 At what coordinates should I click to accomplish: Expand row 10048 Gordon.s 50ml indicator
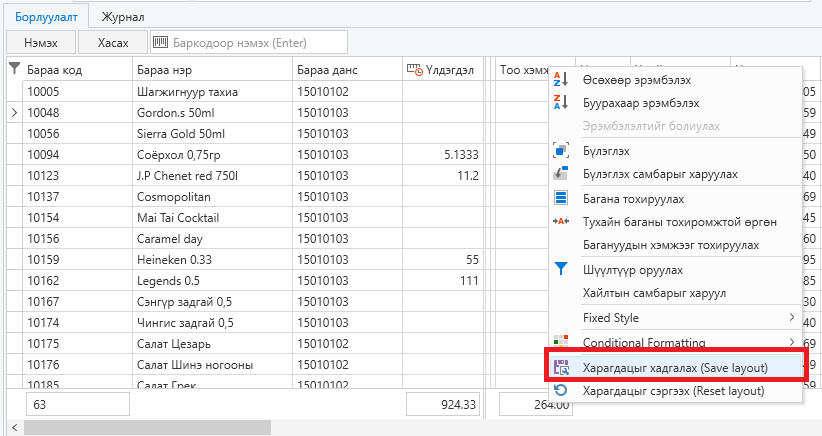pos(14,113)
